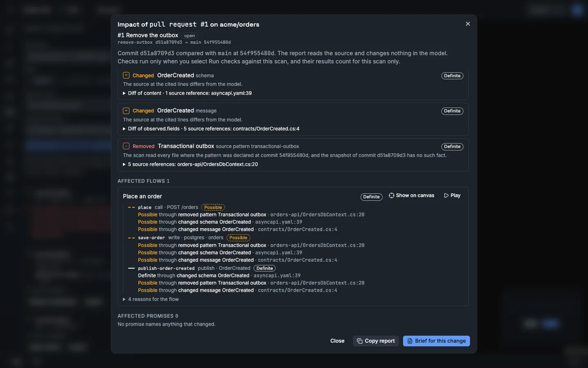Click contracts/OrderCreated.cs:4 reference under place step
588x368 pixels.
(298, 229)
